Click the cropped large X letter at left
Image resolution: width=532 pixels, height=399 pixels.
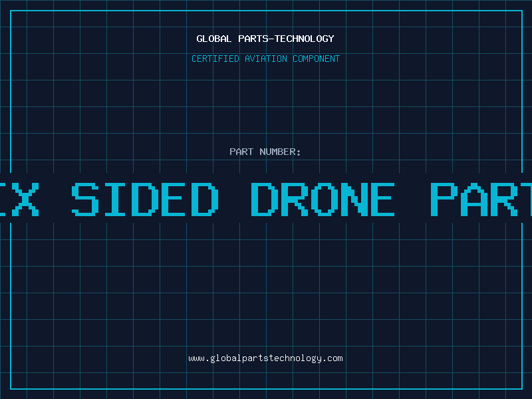(x=26, y=199)
